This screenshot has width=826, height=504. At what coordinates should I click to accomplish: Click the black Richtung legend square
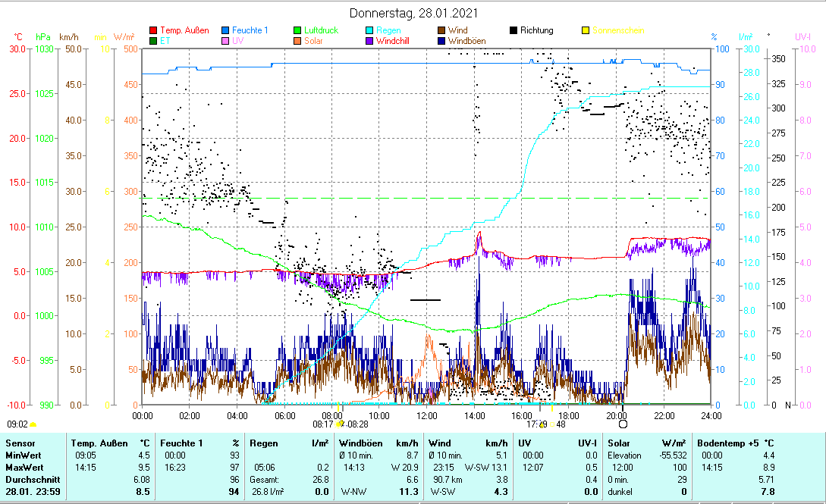514,30
